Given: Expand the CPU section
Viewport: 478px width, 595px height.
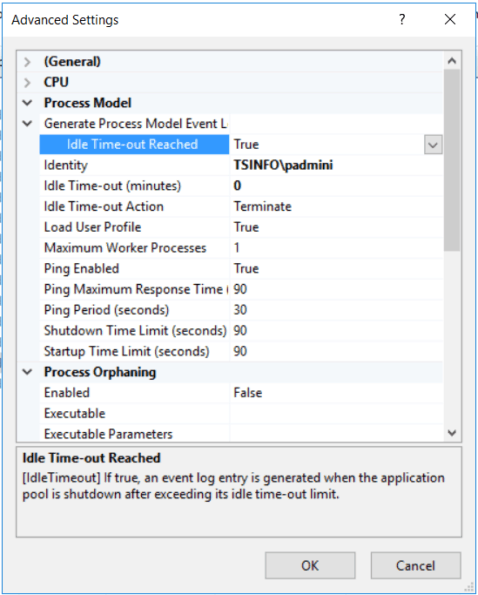Looking at the screenshot, I should click(x=27, y=82).
